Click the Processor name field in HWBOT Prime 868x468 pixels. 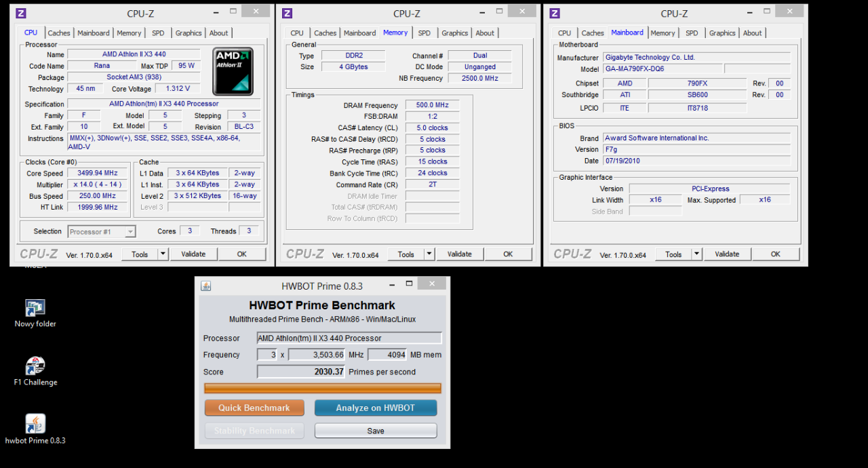(349, 338)
